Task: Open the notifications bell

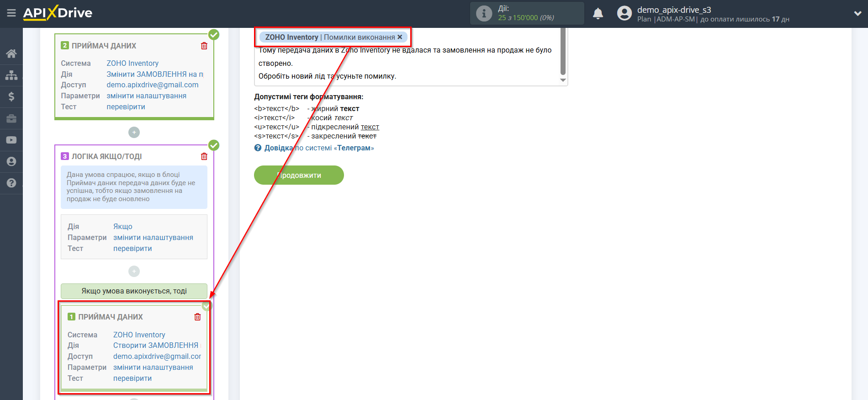Action: [598, 14]
